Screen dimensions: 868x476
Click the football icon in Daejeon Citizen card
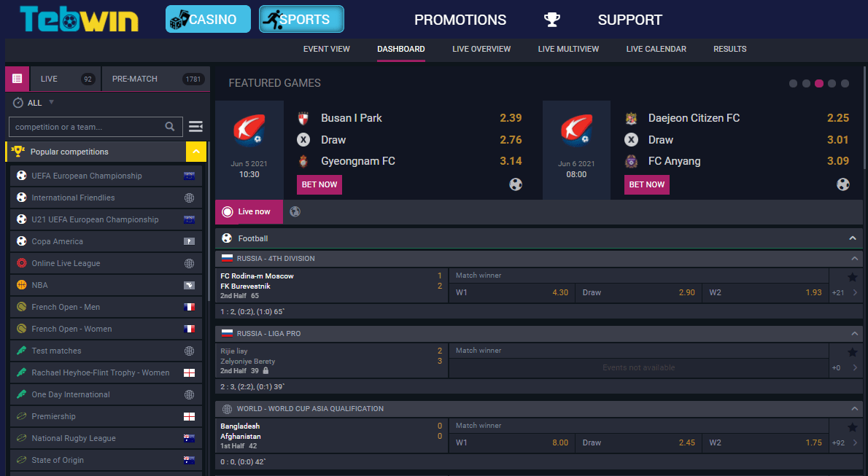point(843,184)
